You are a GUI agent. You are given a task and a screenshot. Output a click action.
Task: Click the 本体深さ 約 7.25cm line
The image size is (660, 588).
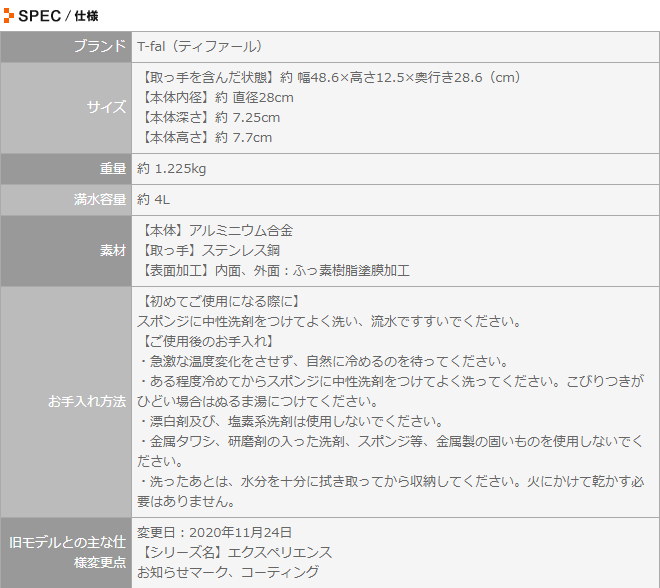coord(208,117)
